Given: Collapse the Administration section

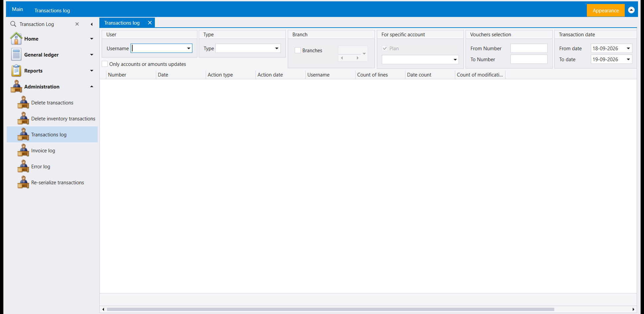Looking at the screenshot, I should pos(92,86).
